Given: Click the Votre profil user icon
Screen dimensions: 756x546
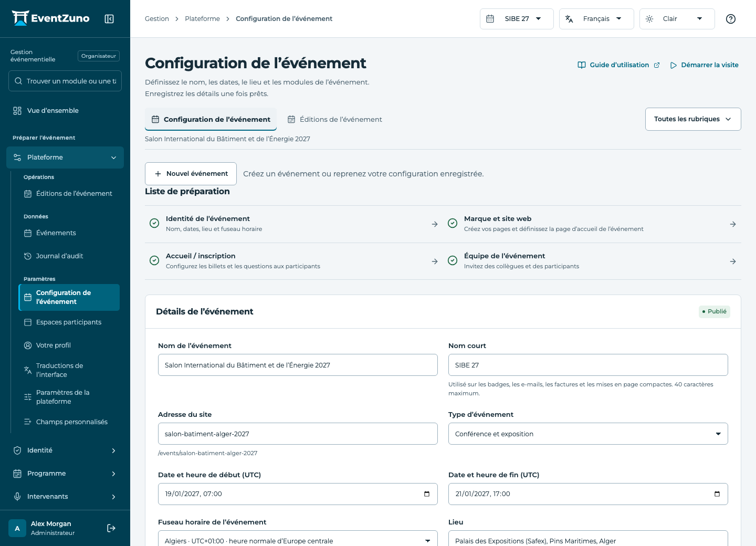Looking at the screenshot, I should 28,345.
